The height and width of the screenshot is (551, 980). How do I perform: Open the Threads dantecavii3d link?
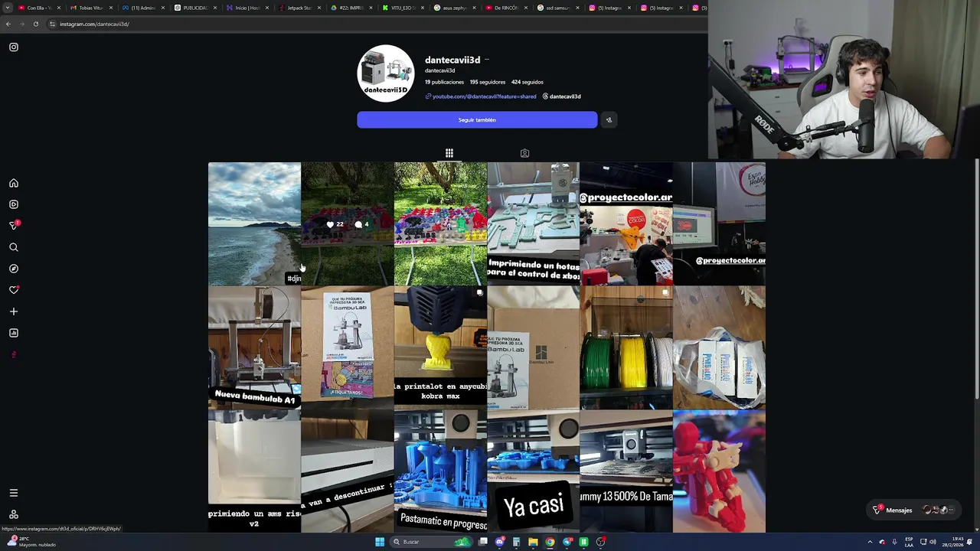(x=561, y=96)
